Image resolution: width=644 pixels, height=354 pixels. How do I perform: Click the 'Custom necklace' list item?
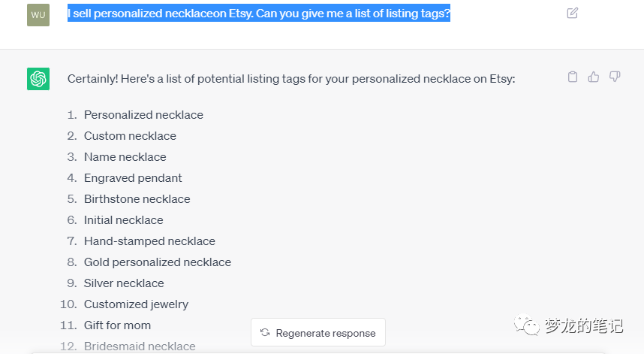[x=130, y=136]
